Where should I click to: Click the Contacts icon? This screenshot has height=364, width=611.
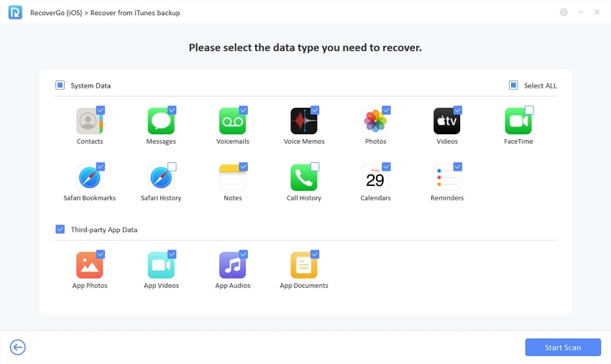click(89, 121)
